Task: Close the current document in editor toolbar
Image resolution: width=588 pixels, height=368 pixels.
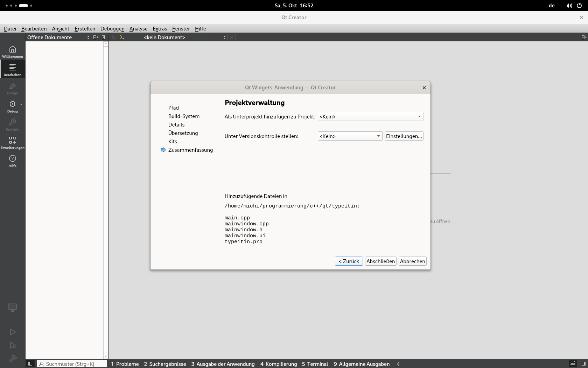Action: [x=231, y=37]
